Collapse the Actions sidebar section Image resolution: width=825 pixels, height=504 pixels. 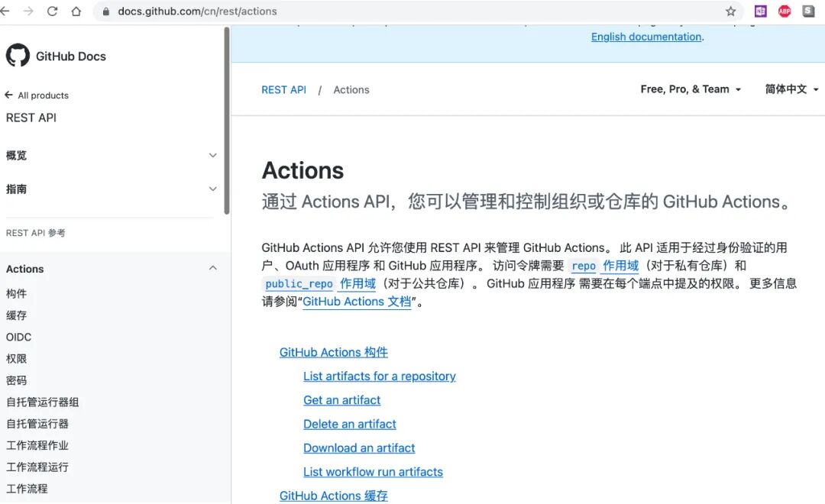[x=212, y=268]
